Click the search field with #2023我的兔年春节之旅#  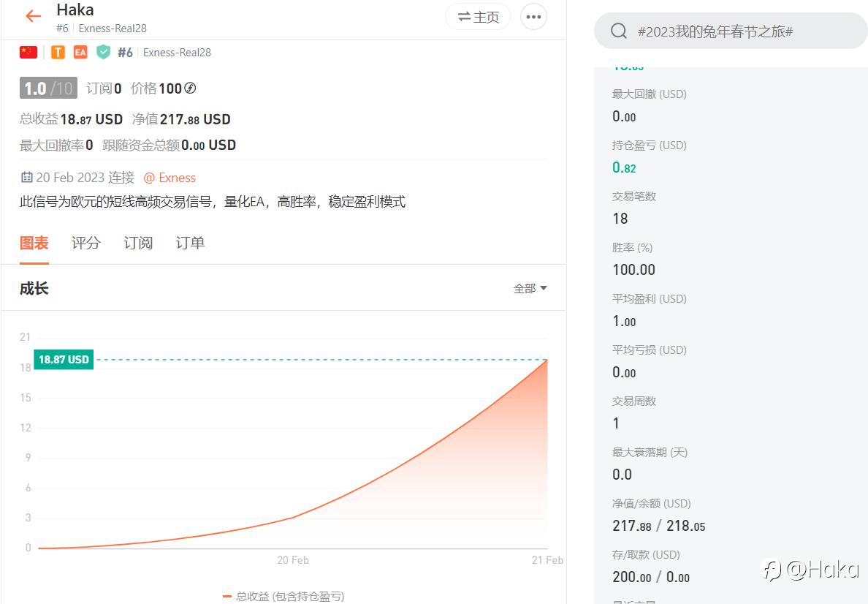tap(731, 31)
